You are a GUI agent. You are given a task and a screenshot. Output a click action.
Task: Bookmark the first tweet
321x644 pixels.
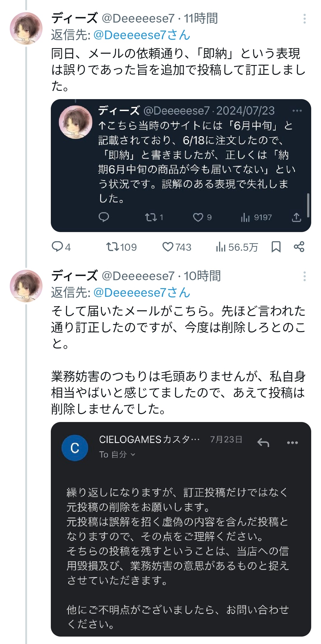[x=276, y=247]
